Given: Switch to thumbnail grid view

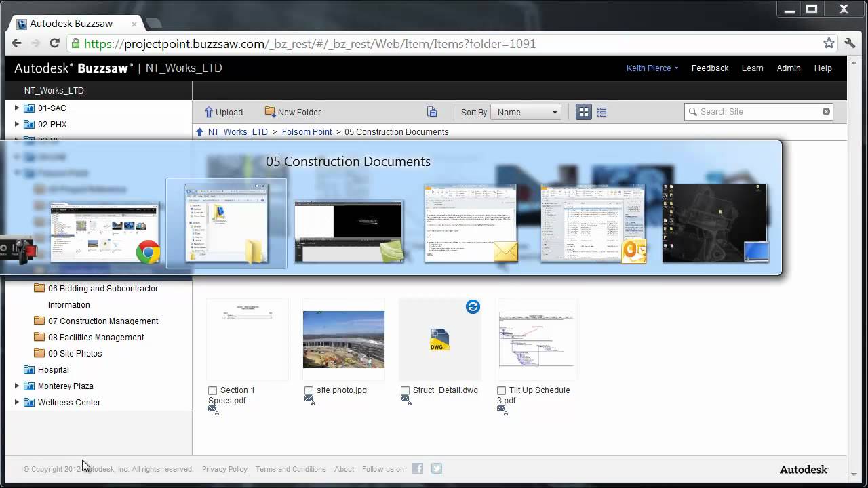Looking at the screenshot, I should 584,112.
